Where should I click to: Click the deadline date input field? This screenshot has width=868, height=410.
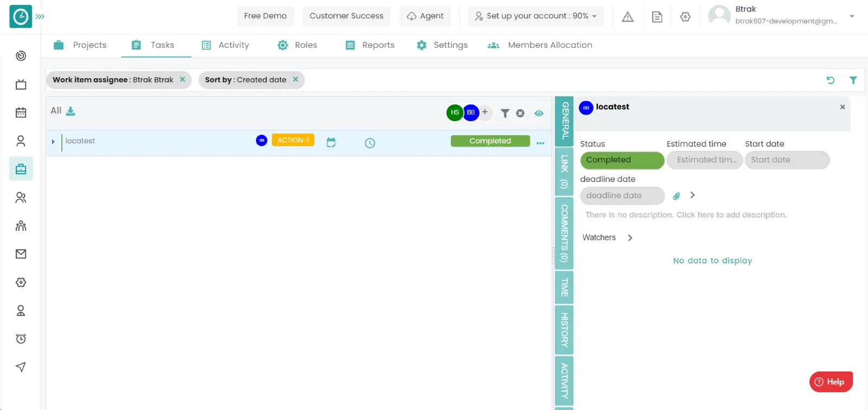click(622, 195)
